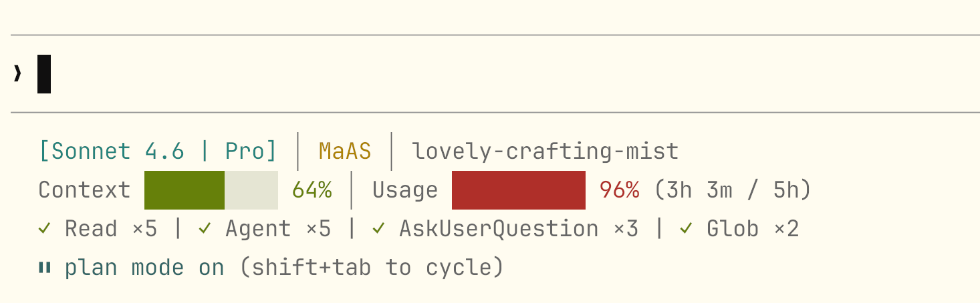The width and height of the screenshot is (980, 303).
Task: Click the prompt chevron icon
Action: (x=17, y=74)
